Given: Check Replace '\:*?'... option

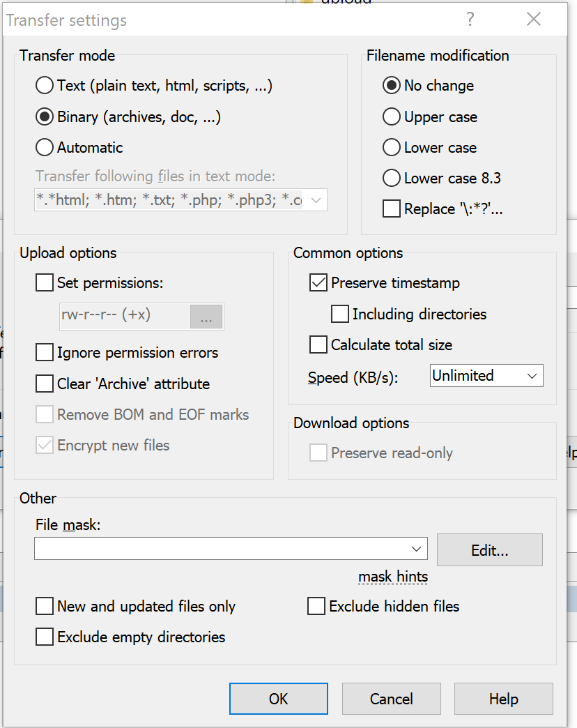Looking at the screenshot, I should 392,209.
